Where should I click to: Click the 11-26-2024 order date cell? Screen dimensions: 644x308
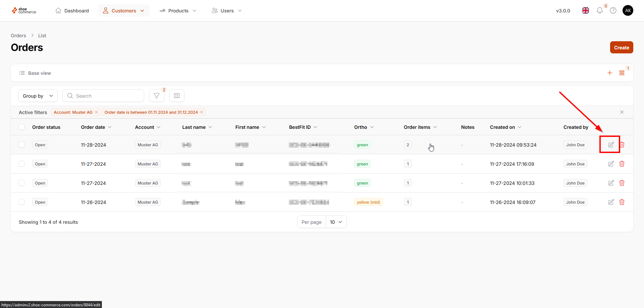pos(94,202)
